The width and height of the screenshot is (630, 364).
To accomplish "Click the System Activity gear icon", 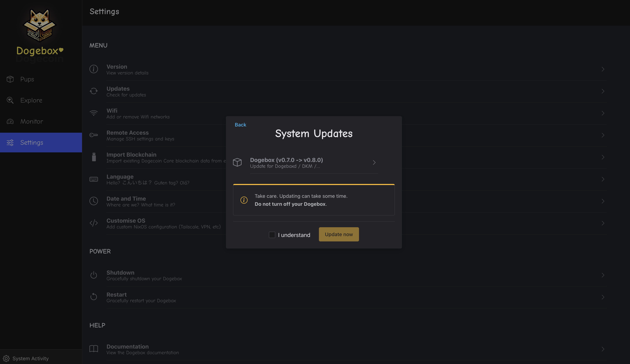I will 6,359.
